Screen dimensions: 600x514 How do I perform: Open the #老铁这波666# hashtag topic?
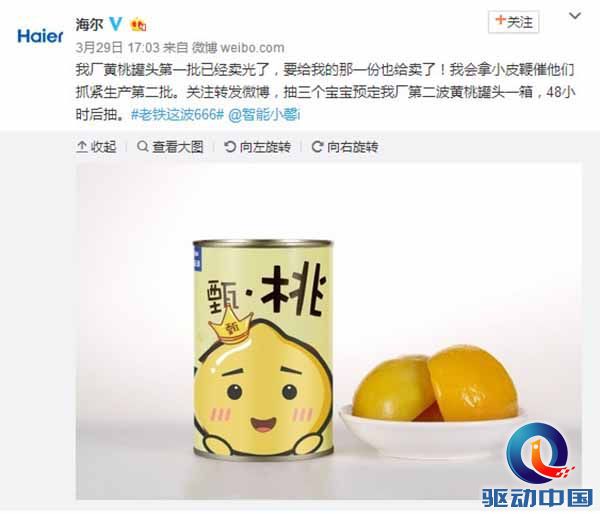(x=177, y=114)
